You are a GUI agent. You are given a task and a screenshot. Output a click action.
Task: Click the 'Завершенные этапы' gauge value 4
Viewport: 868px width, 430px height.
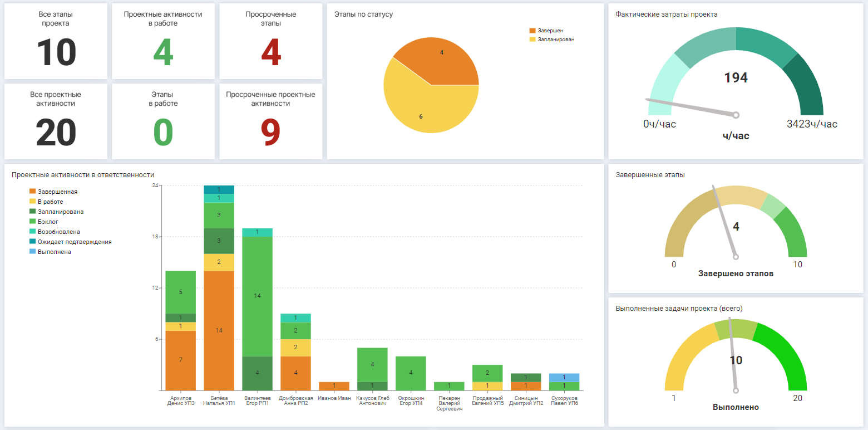click(x=736, y=227)
